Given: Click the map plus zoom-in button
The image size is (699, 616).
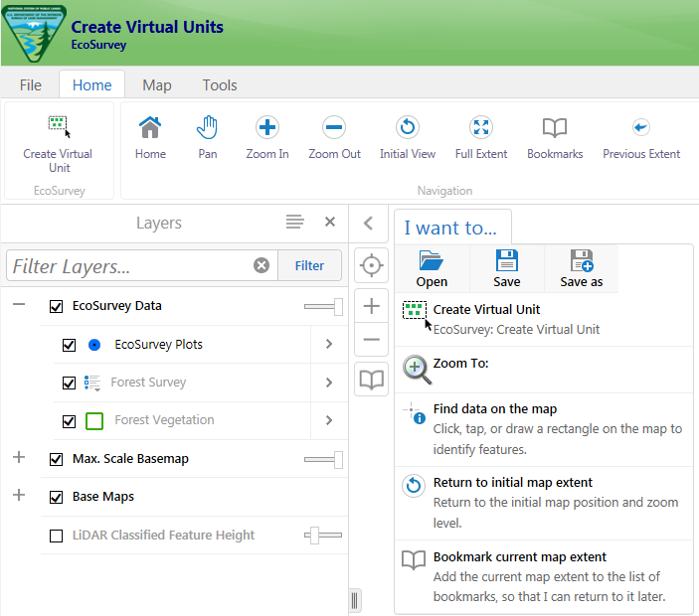Looking at the screenshot, I should pos(371,306).
